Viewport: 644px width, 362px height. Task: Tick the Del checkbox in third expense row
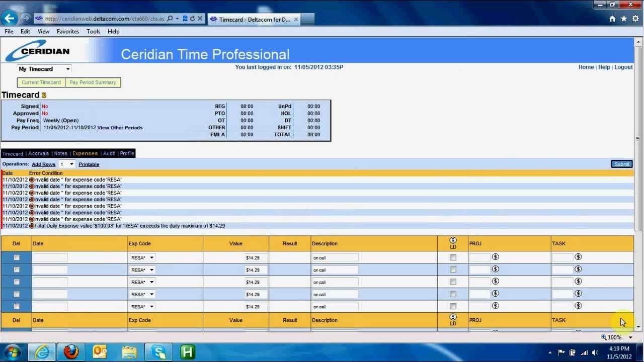pos(17,282)
